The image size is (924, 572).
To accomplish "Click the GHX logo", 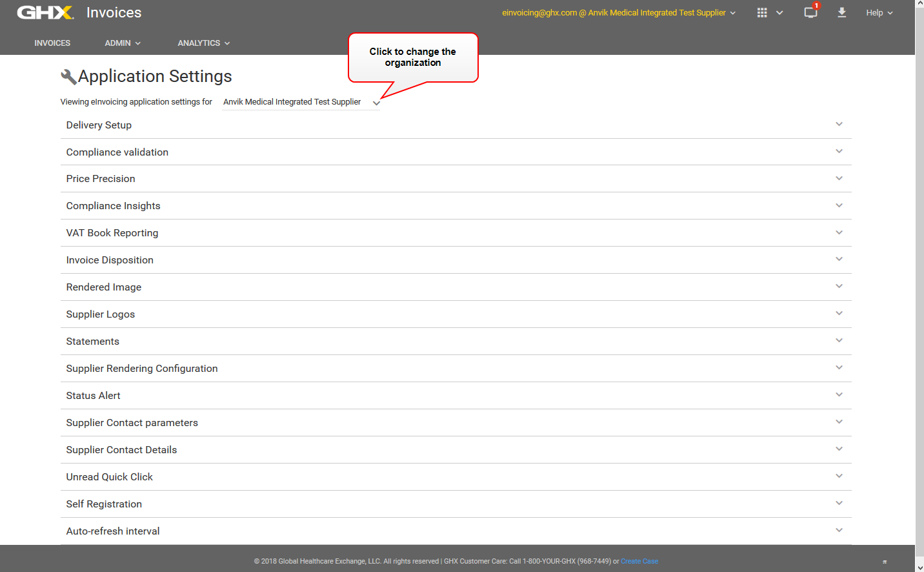I will tap(44, 12).
